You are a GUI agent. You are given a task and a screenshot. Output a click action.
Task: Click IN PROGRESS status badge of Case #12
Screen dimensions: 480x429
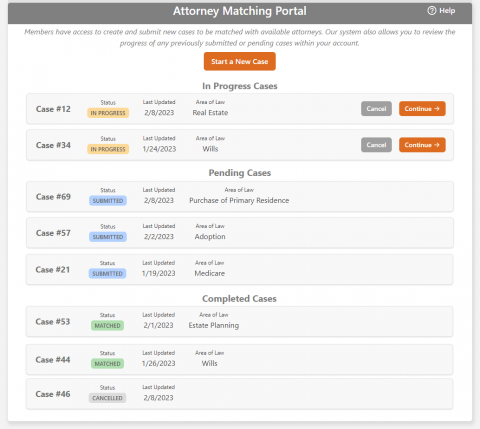(108, 113)
